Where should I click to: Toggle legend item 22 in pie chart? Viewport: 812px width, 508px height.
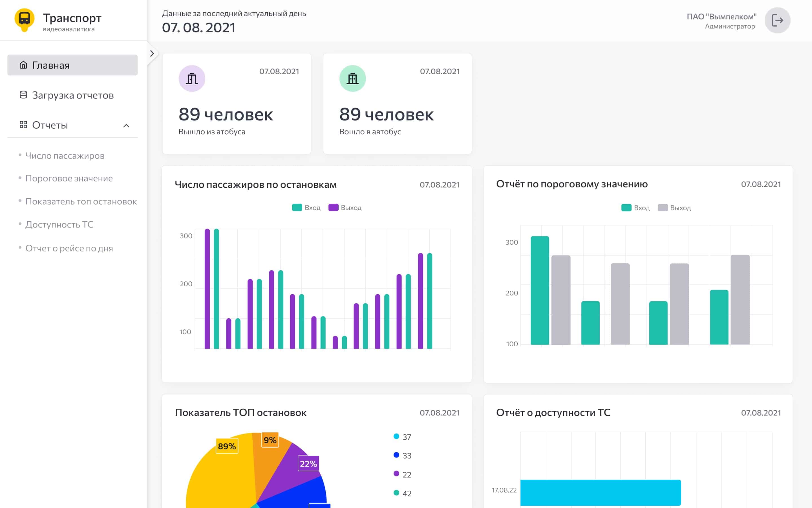[402, 474]
